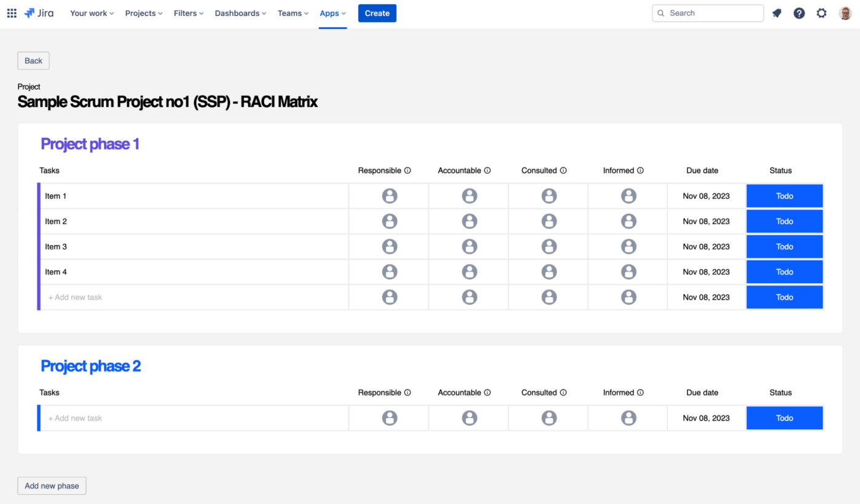This screenshot has height=504, width=860.
Task: Click the Back button
Action: coord(33,60)
